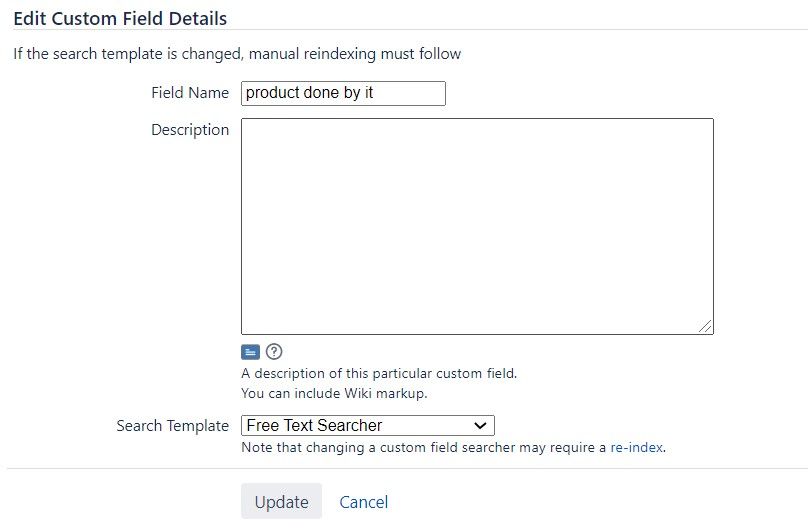The image size is (808, 532).
Task: Click the 'A description of this particular custom field' hint
Action: click(379, 373)
